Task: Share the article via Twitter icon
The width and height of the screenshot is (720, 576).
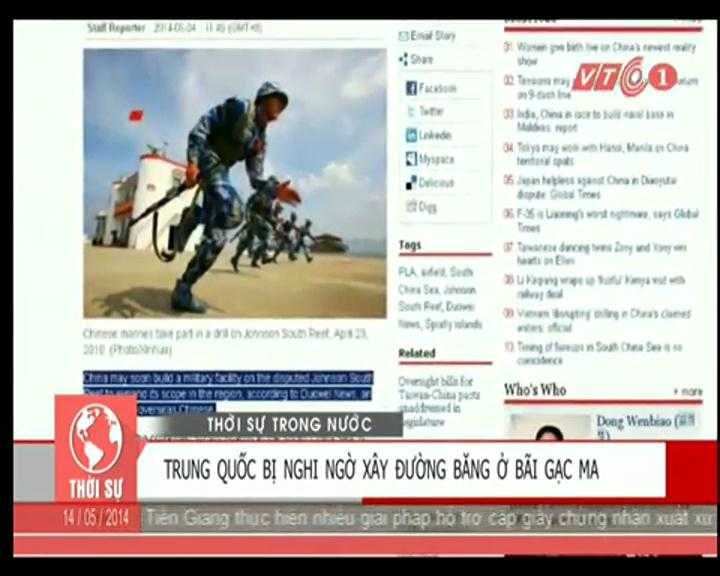Action: click(x=411, y=111)
